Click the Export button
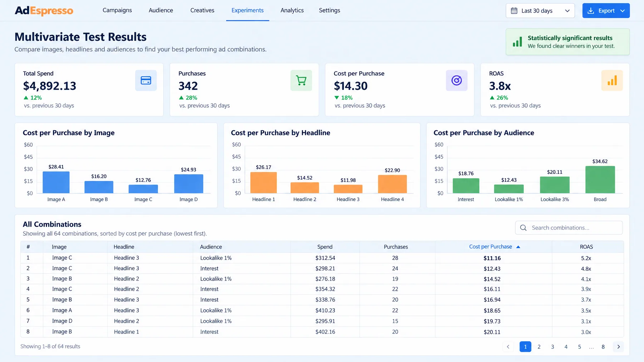 (x=606, y=11)
